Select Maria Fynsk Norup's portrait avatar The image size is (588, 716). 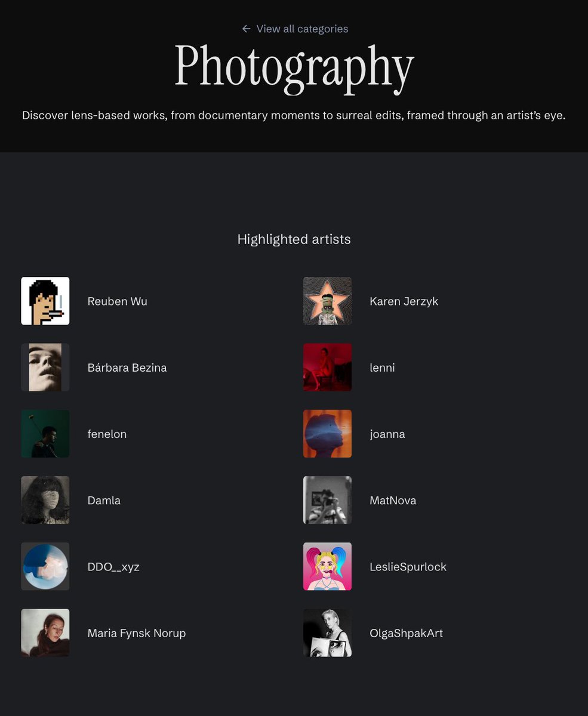(45, 633)
